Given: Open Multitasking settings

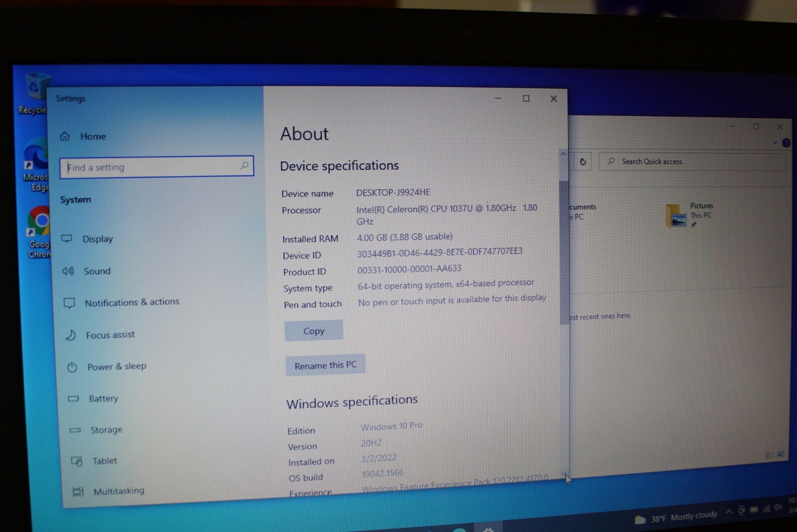Looking at the screenshot, I should (108, 492).
